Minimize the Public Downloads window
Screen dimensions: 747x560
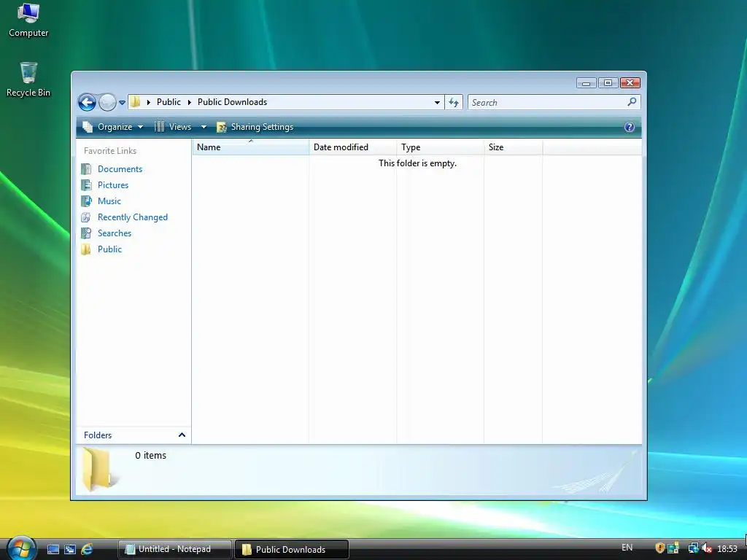586,83
